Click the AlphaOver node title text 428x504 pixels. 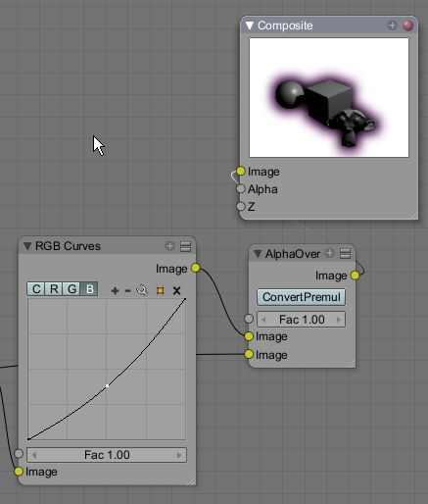coord(293,254)
